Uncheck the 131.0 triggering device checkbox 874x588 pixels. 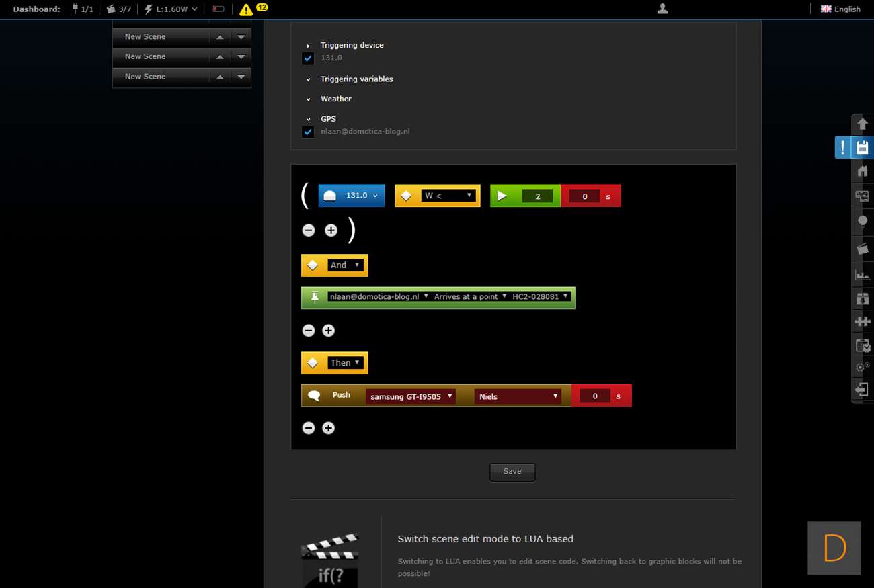(308, 58)
